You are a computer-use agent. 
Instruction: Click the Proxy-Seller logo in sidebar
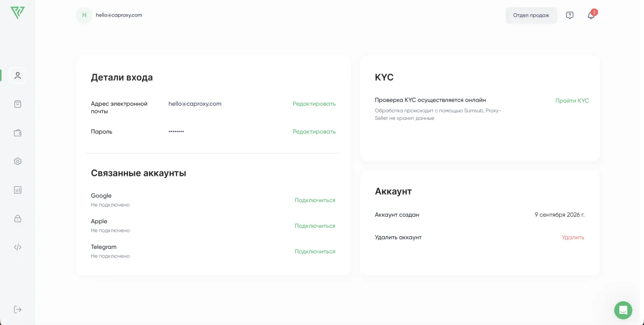(18, 13)
